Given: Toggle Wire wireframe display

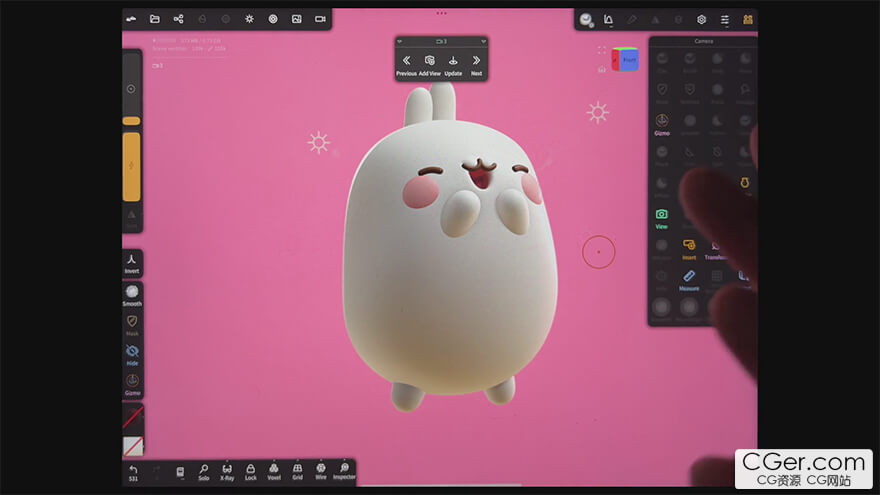Looking at the screenshot, I should pos(320,473).
